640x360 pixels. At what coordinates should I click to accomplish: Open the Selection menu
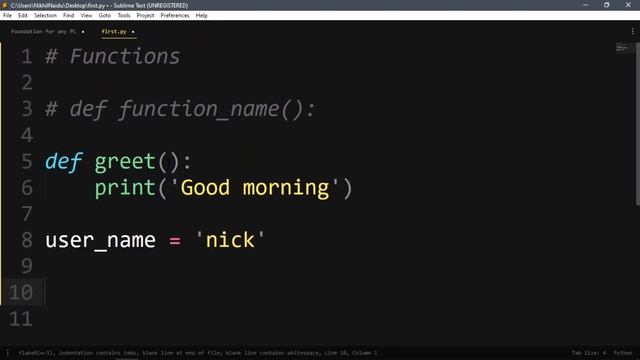pos(45,16)
